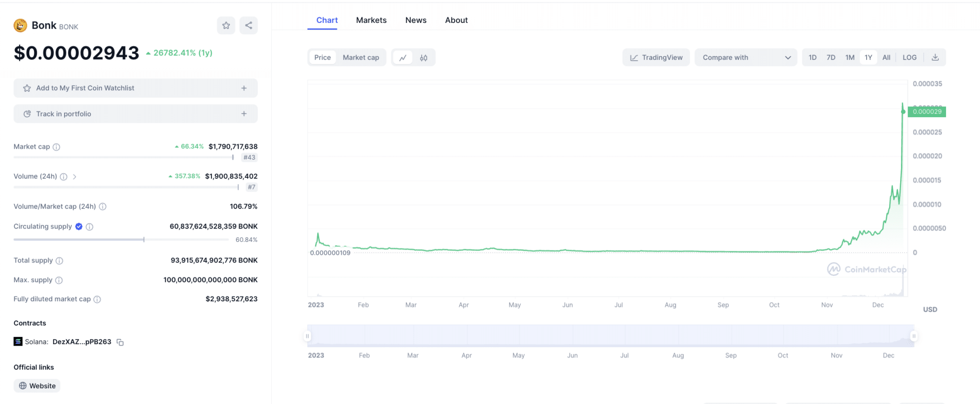Viewport: 980px width, 404px height.
Task: Open the Compare with dropdown
Action: pyautogui.click(x=746, y=57)
